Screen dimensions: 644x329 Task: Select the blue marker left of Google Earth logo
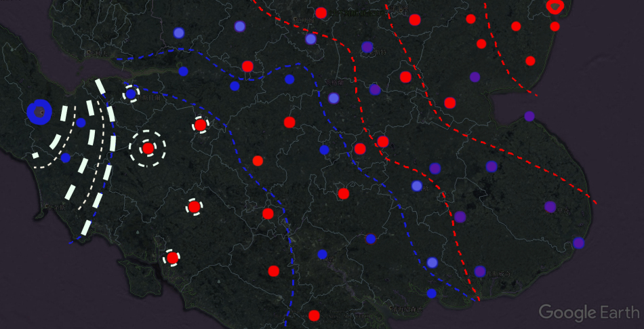[x=431, y=294]
